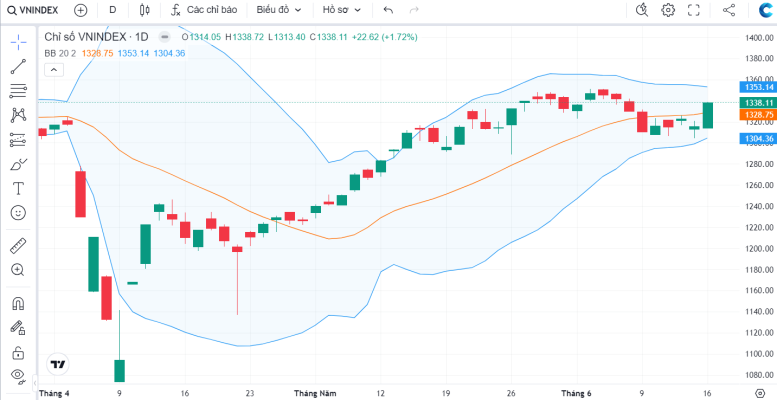Image resolution: width=777 pixels, height=400 pixels.
Task: Redo the last chart action
Action: click(x=414, y=10)
